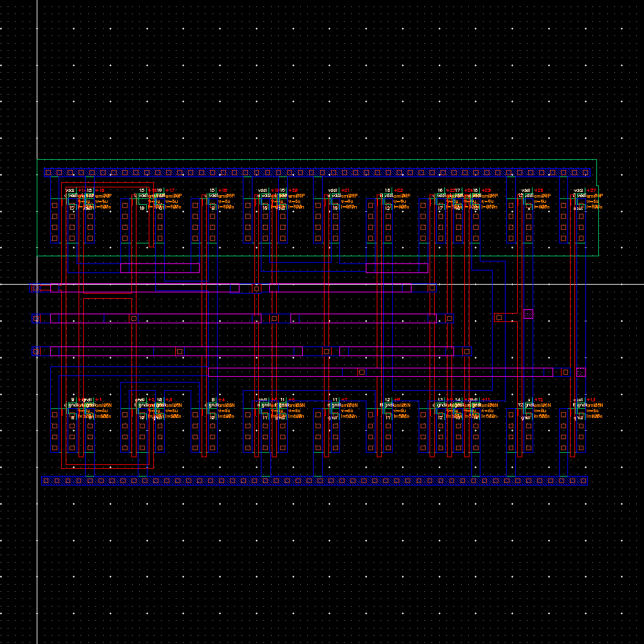
Task: Select NMOS instance label +6
Action: (292, 400)
